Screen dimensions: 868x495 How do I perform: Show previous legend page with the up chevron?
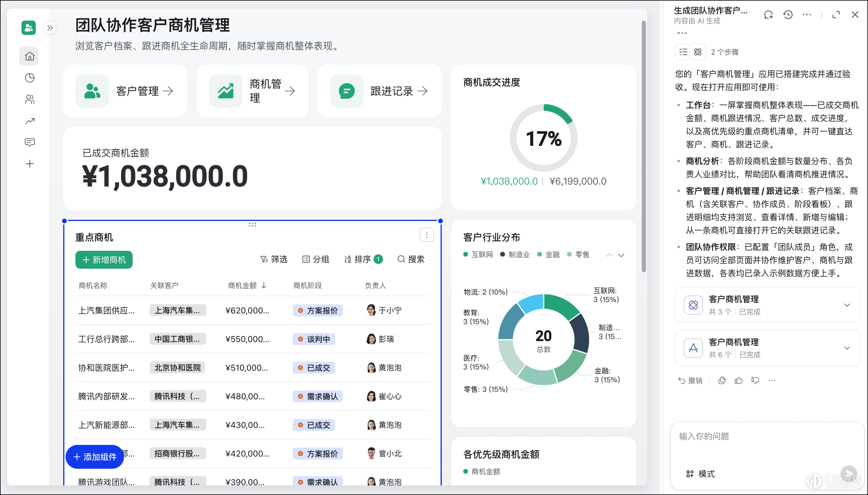(610, 255)
